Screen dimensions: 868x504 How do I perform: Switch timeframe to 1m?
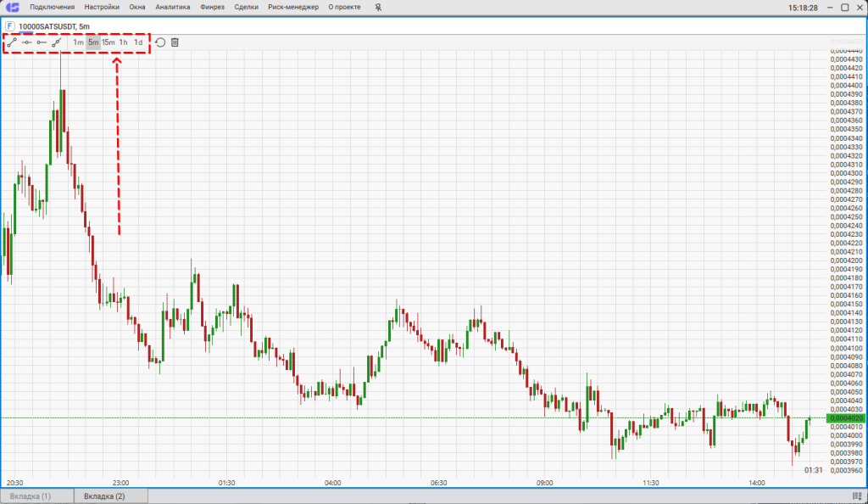(x=78, y=42)
